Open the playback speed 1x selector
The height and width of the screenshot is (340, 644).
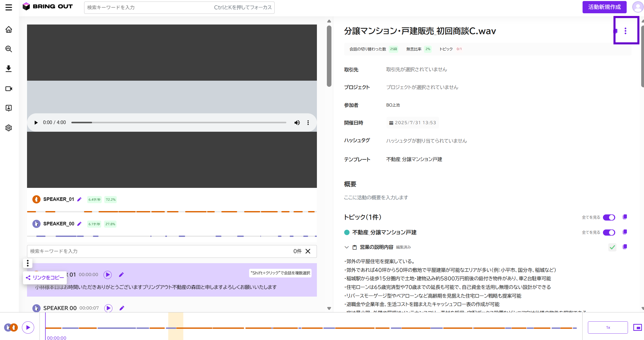608,327
